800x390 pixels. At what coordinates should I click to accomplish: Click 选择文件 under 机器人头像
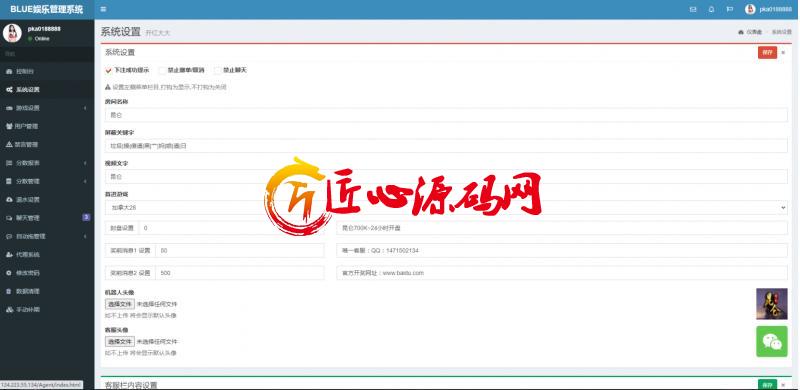(x=120, y=304)
